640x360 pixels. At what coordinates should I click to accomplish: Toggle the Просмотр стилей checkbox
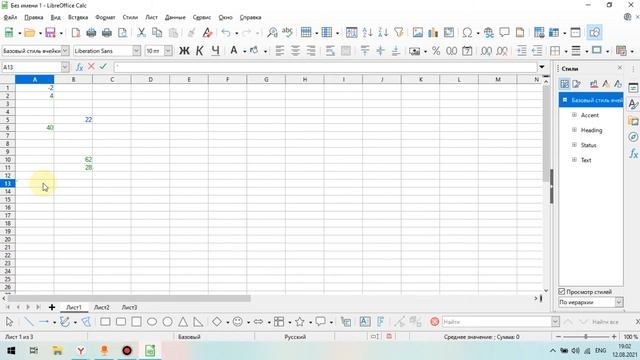[562, 291]
